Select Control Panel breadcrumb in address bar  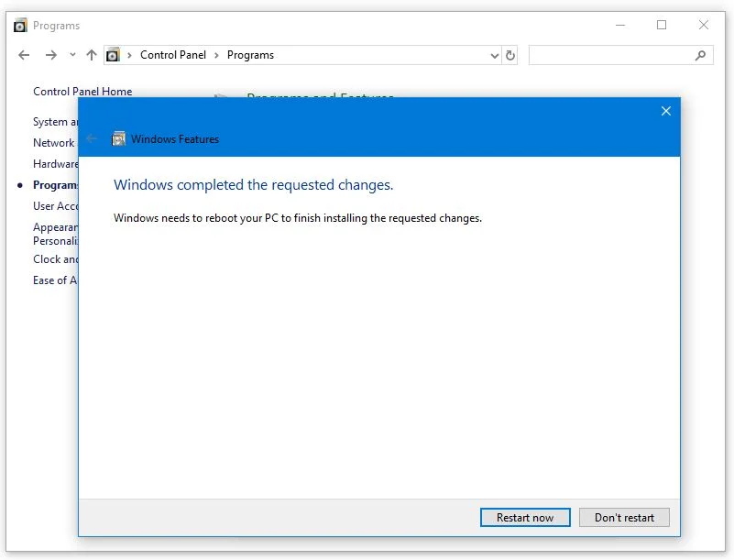click(x=173, y=55)
